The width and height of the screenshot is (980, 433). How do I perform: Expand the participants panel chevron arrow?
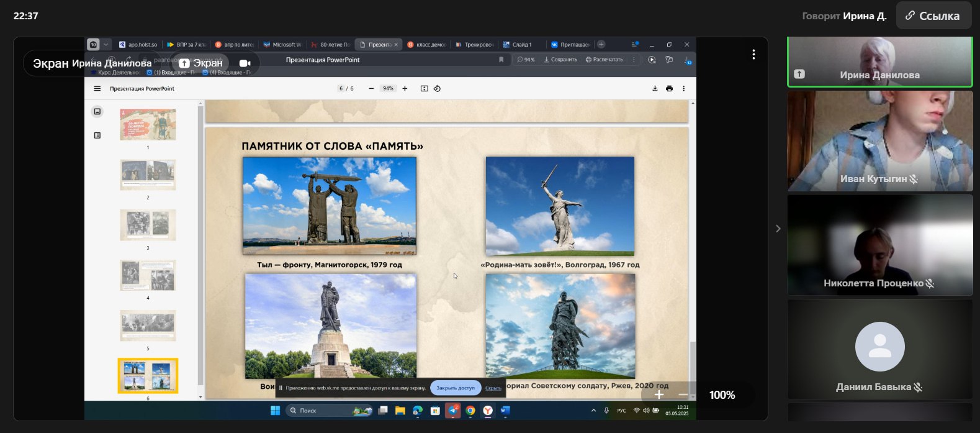(778, 229)
